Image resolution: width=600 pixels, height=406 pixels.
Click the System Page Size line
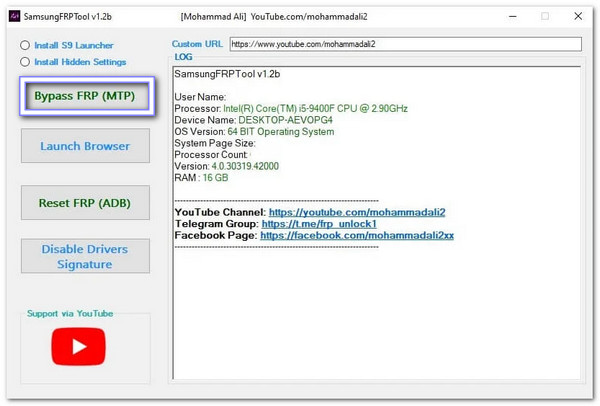(215, 143)
